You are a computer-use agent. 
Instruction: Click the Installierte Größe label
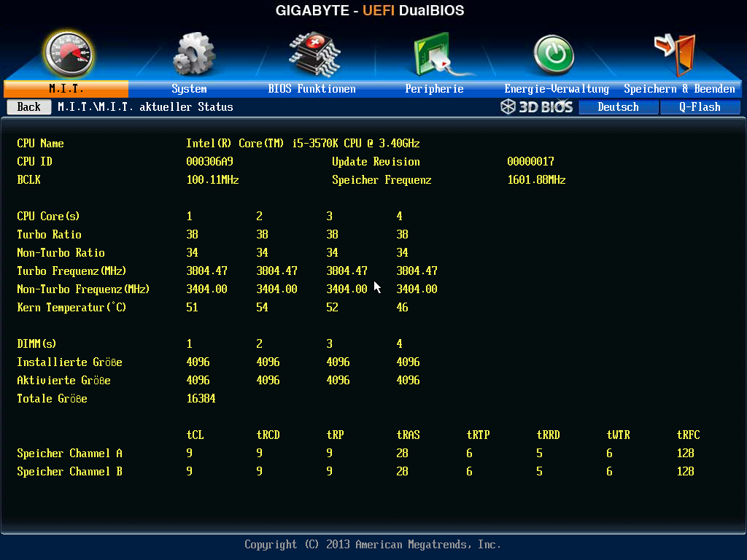pos(69,362)
